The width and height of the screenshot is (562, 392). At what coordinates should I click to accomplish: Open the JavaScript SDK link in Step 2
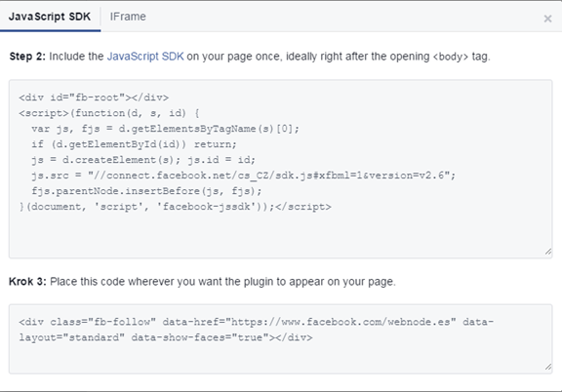pos(145,57)
